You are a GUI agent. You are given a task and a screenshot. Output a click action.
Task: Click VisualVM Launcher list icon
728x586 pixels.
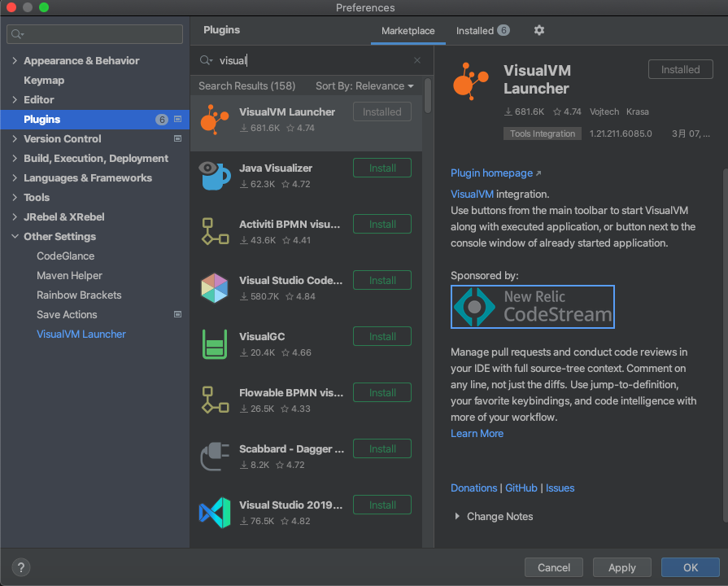coord(215,120)
